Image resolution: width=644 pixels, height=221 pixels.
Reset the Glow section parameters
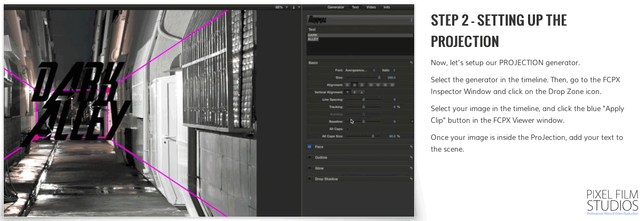[411, 168]
